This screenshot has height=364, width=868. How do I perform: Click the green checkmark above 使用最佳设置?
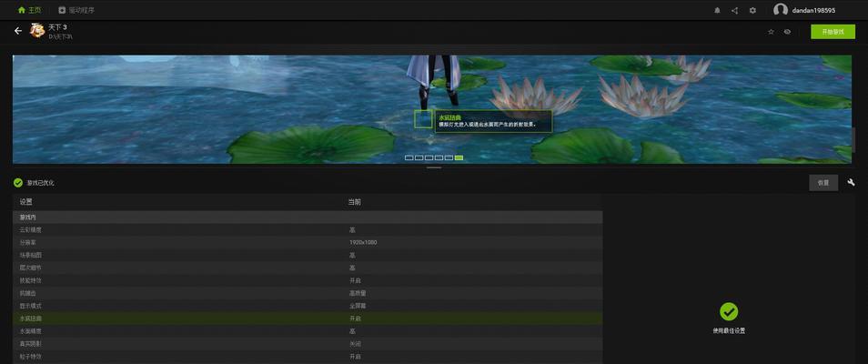729,311
